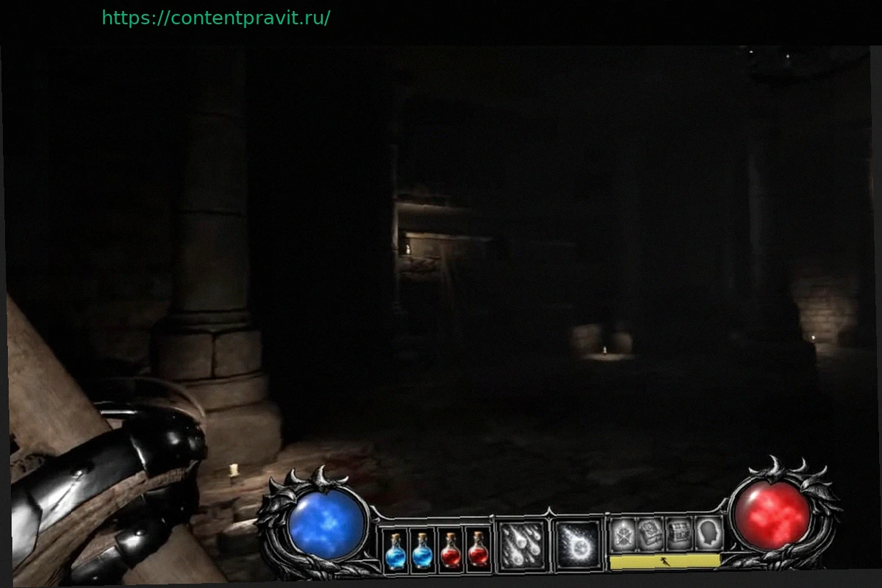Click the candle near the right brick wall
The width and height of the screenshot is (882, 588).
(x=813, y=337)
